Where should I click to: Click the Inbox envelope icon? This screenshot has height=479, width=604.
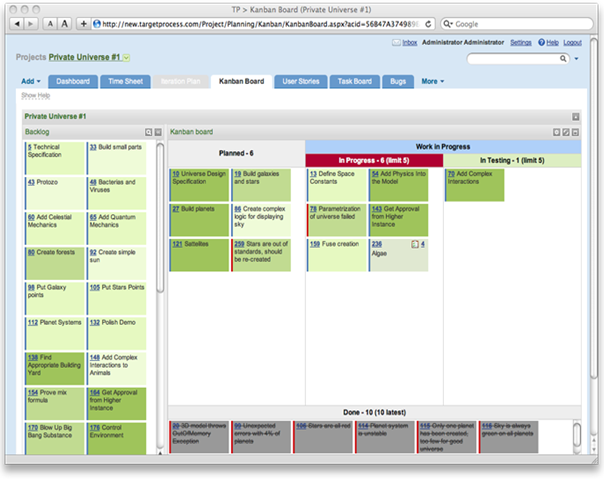(x=396, y=42)
